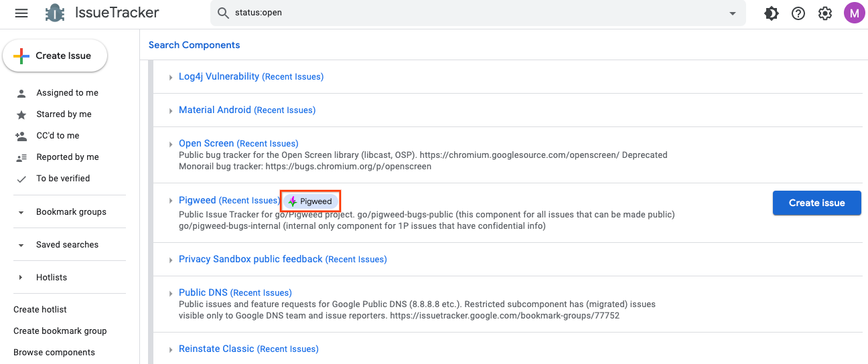Open Starred by me issues
The image size is (868, 364).
[64, 114]
